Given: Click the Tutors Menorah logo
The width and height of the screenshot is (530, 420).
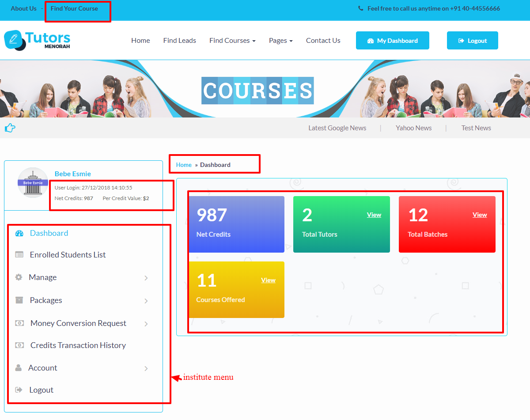Looking at the screenshot, I should point(37,40).
